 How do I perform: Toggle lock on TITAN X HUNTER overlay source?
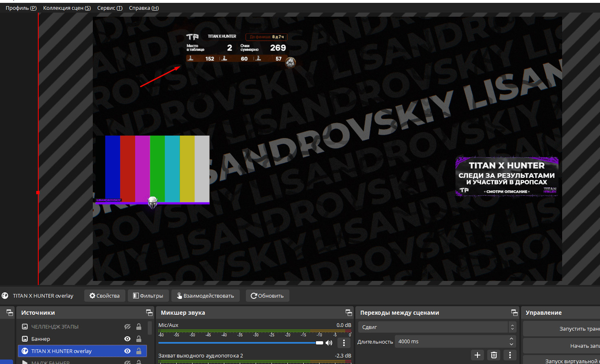[x=139, y=351]
